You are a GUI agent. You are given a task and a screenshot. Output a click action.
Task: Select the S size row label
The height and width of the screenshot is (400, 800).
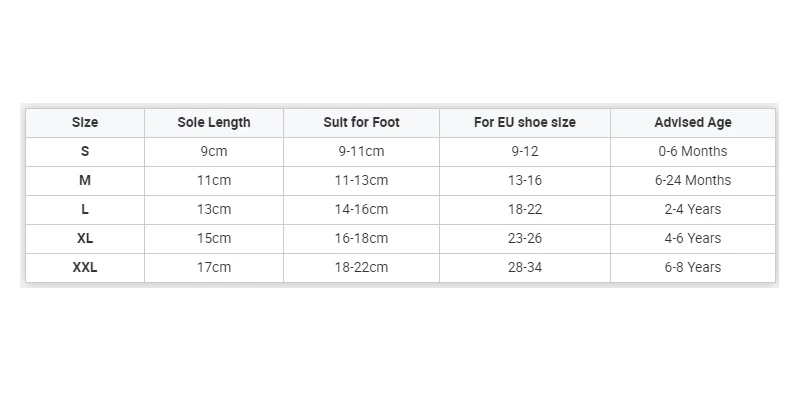(85, 152)
